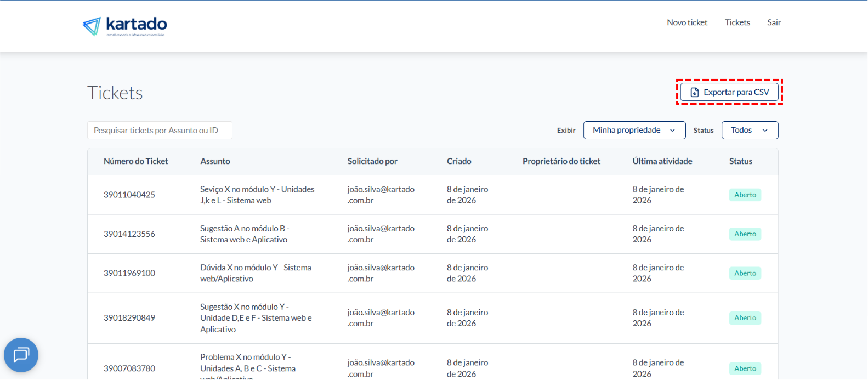Viewport: 868px width, 380px height.
Task: Open the Status Todos dropdown
Action: [749, 130]
